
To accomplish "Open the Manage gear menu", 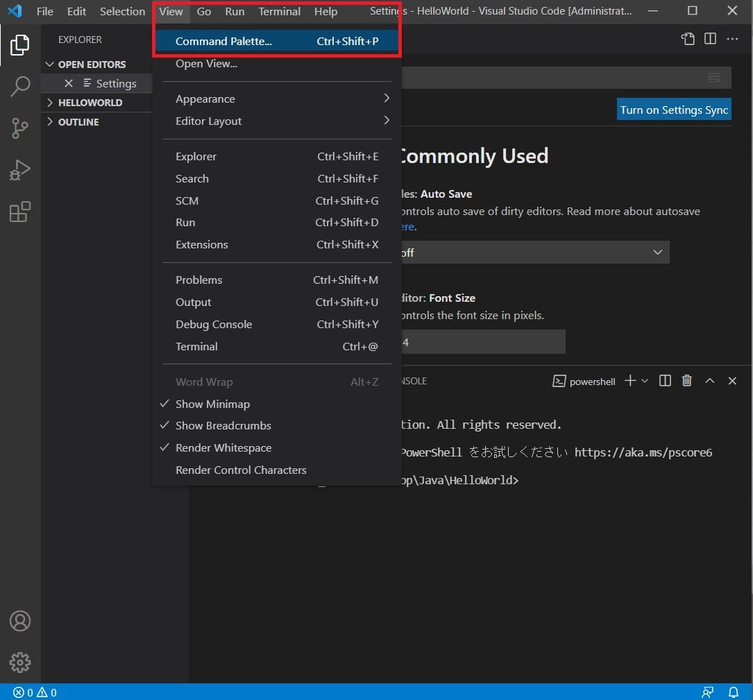I will point(20,663).
